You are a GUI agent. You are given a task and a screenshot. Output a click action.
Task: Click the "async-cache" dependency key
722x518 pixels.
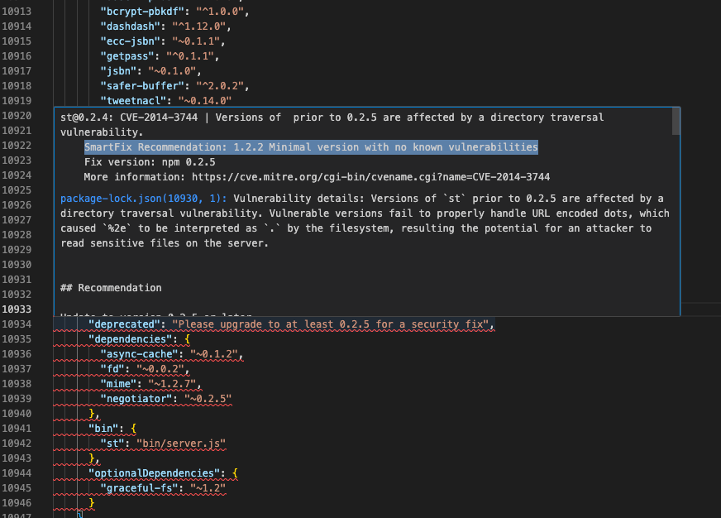pyautogui.click(x=139, y=354)
